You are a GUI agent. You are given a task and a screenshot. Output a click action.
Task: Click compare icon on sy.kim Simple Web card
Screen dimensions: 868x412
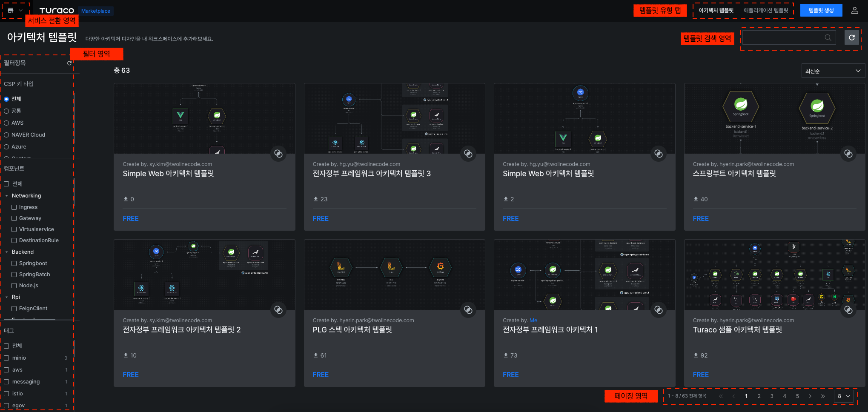(278, 154)
